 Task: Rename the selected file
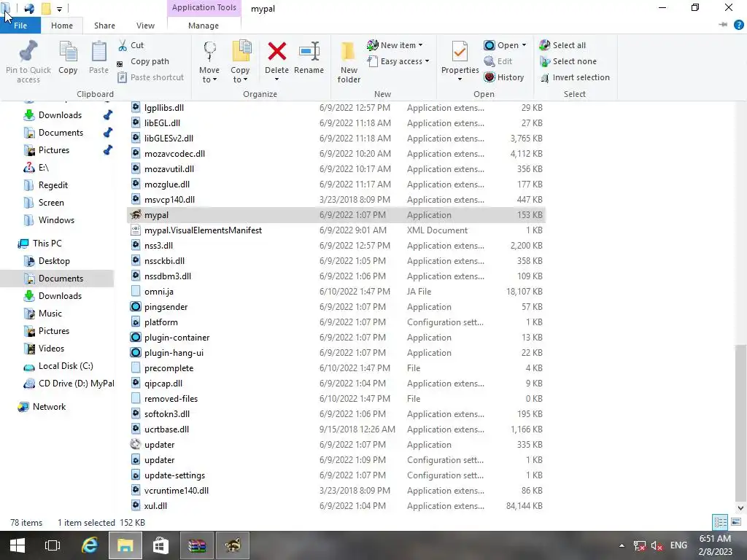pyautogui.click(x=309, y=58)
